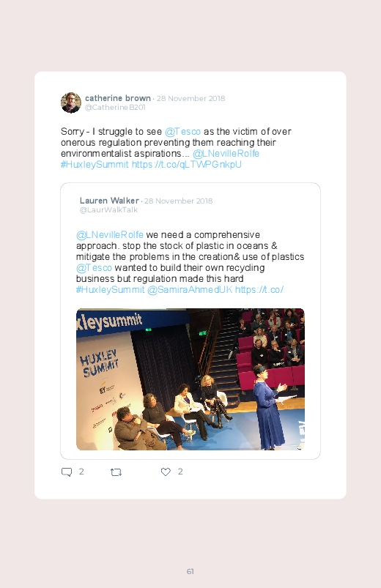Open the @LNevilleRolfe mention in catherine's tweet
Viewport: 381px width, 588px height.
tap(226, 153)
